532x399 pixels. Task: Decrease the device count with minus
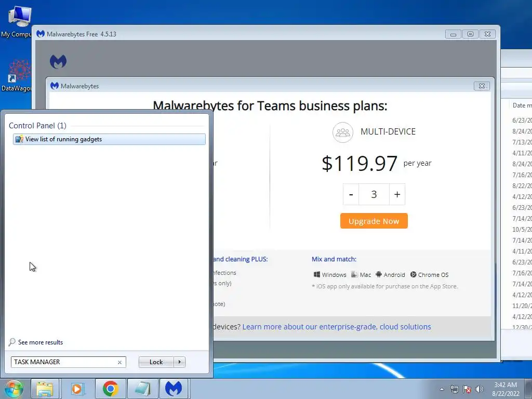coord(351,194)
